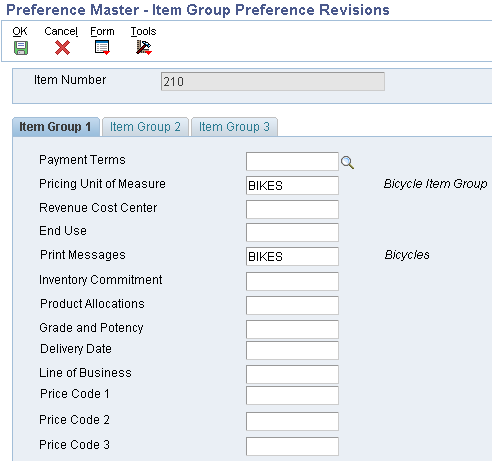Click the Print Messages field containing BIKES

tap(292, 256)
